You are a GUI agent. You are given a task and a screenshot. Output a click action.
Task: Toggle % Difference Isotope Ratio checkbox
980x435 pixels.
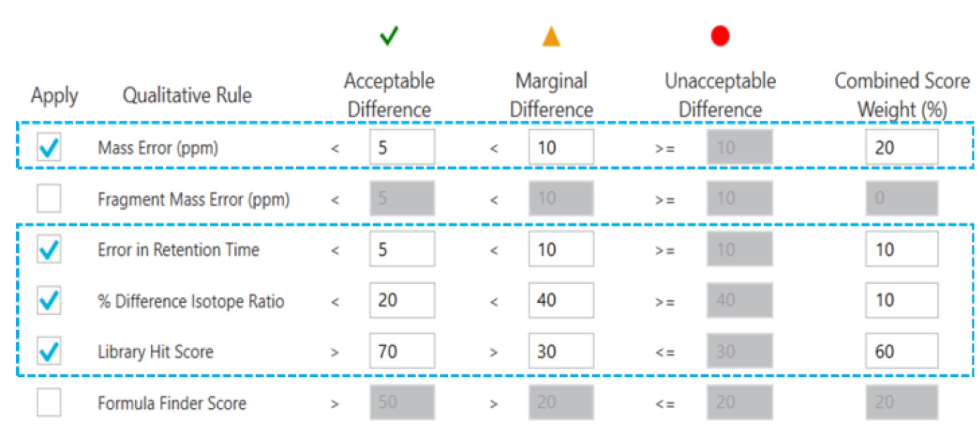[49, 300]
